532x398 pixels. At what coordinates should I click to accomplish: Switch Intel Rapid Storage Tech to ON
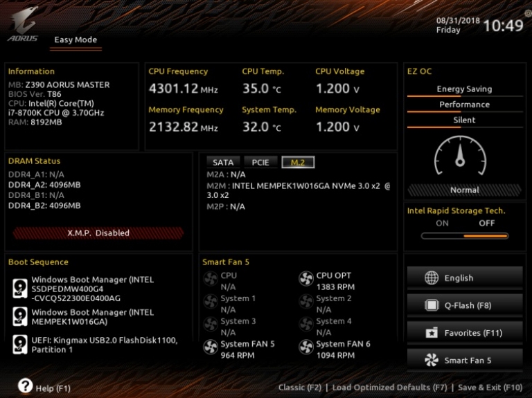click(x=442, y=224)
